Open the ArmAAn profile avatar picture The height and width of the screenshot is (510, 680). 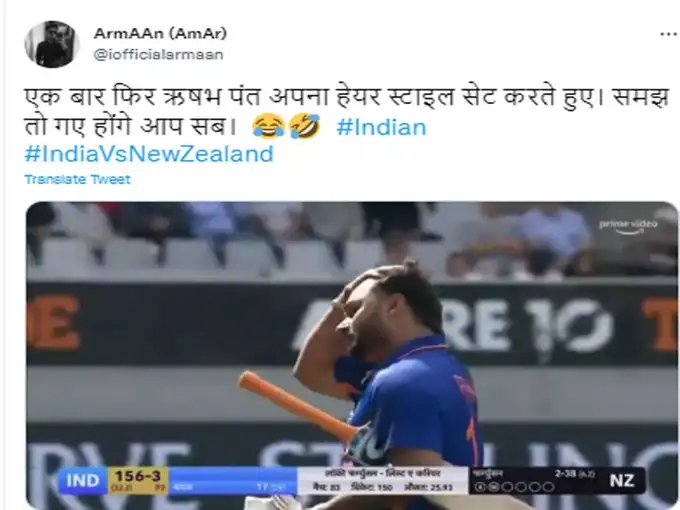pos(52,44)
